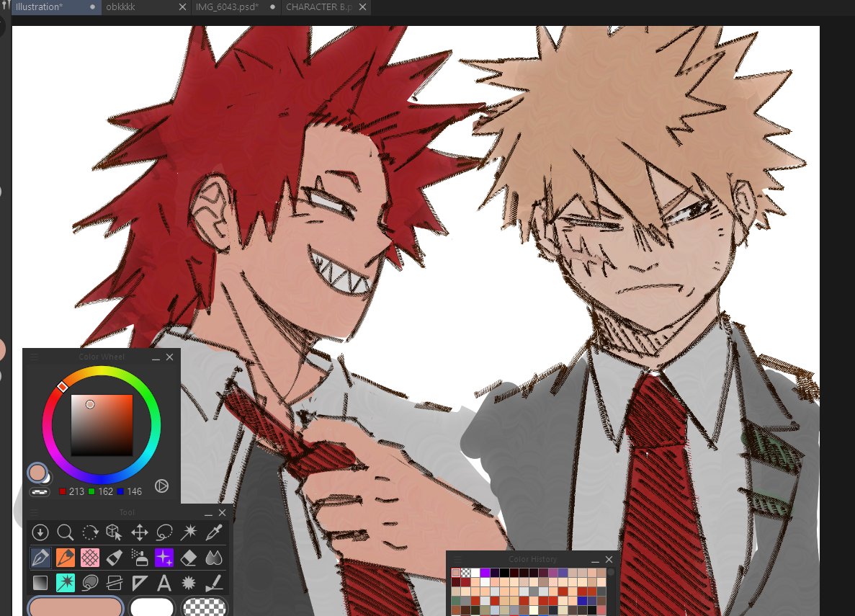This screenshot has height=616, width=855.
Task: Pick white swatch next to transparent in Color History
Action: (x=475, y=572)
